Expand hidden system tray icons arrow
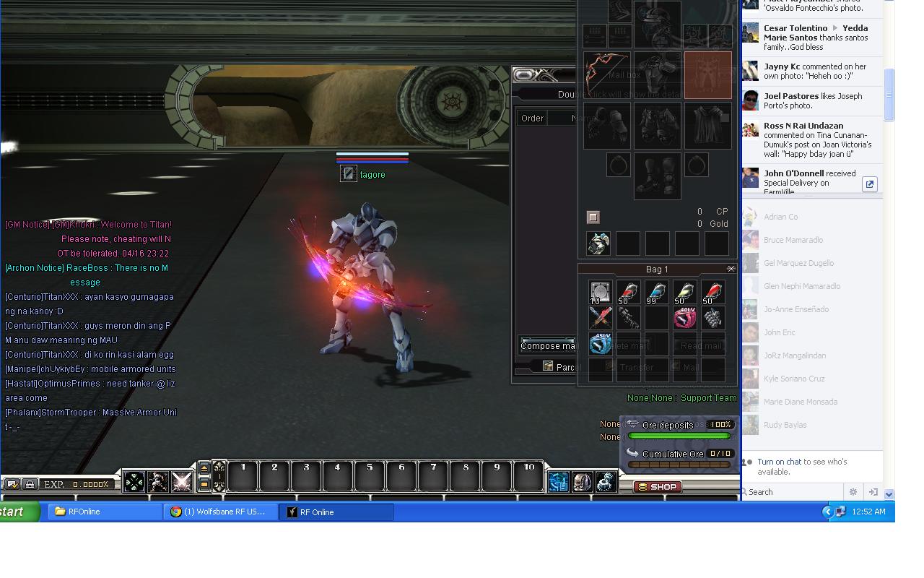This screenshot has width=924, height=578. click(827, 512)
